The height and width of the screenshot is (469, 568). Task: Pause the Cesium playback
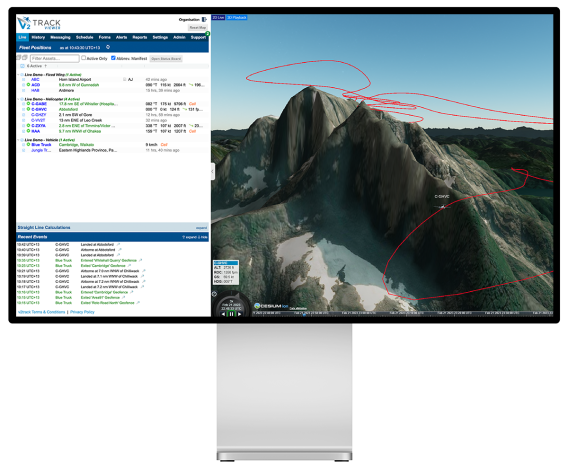tap(231, 314)
